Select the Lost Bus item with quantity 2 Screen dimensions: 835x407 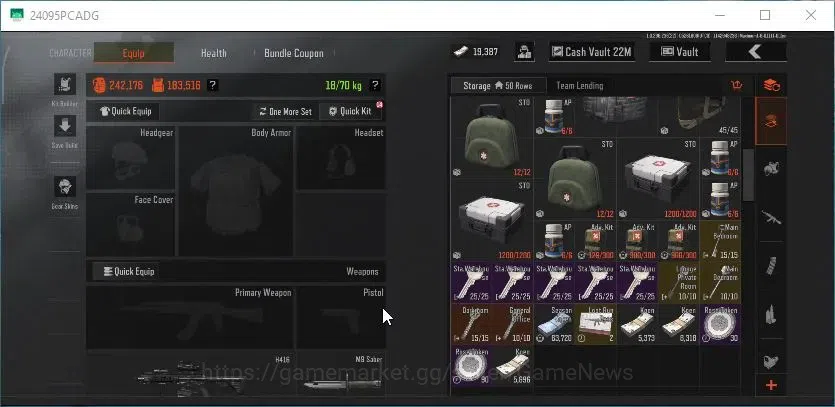coord(595,324)
